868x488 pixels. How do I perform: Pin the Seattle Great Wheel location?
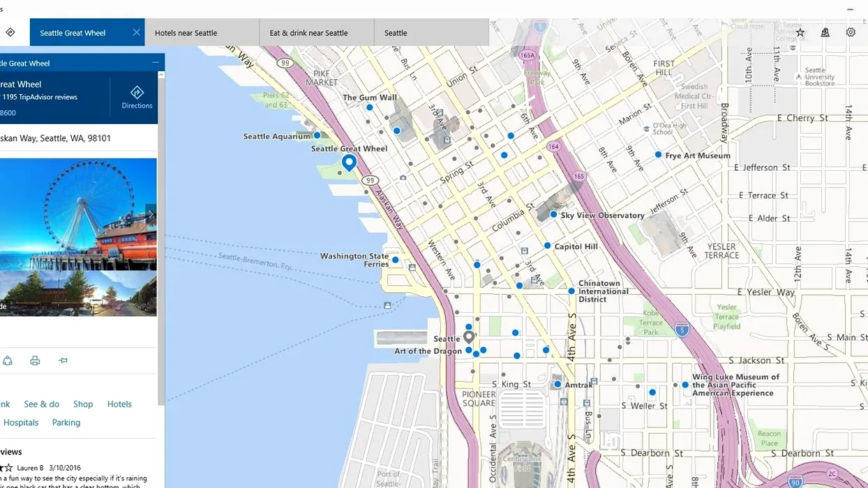coord(63,360)
